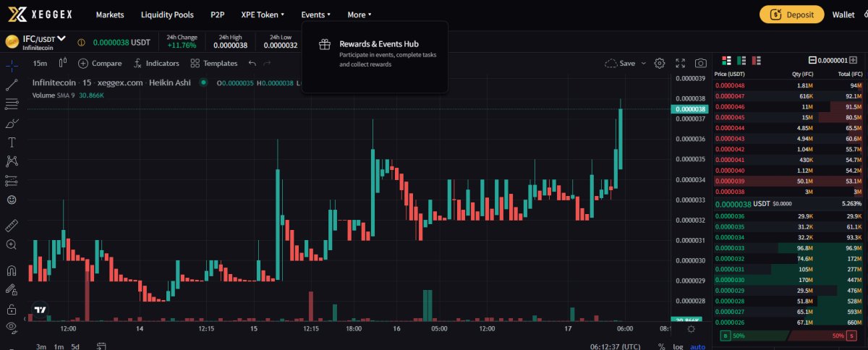The height and width of the screenshot is (350, 868).
Task: Toggle stay-in-drawing-mode pencil lock
Action: click(11, 290)
